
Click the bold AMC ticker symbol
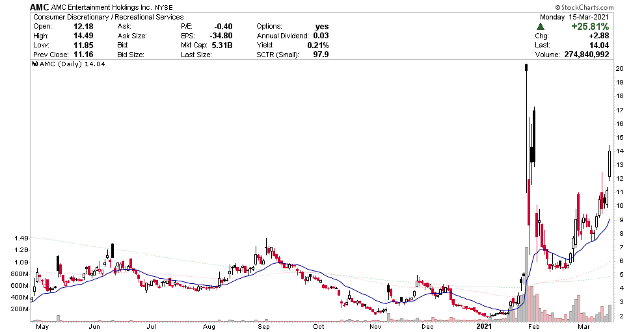pyautogui.click(x=40, y=6)
